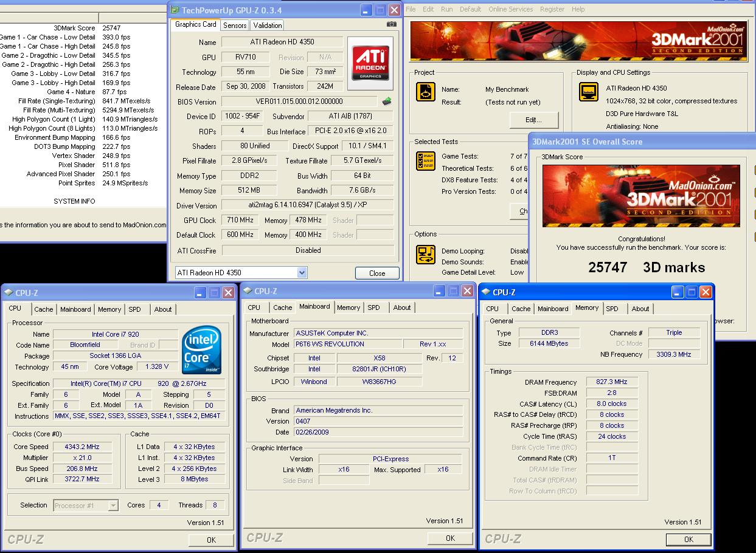Screen dimensions: 756x553
Task: Select the Graphics Card tab in GPU-Z
Action: pos(196,24)
